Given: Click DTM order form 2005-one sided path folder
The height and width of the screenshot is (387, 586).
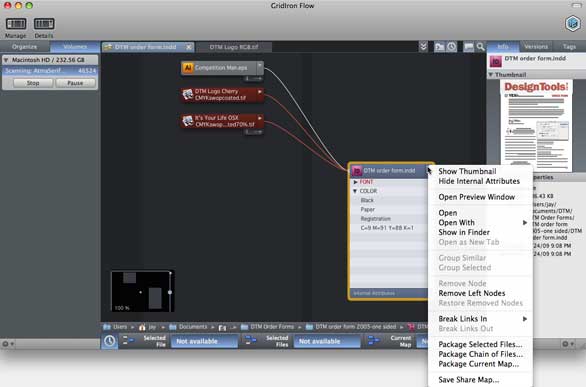Looking at the screenshot, I should click(351, 327).
